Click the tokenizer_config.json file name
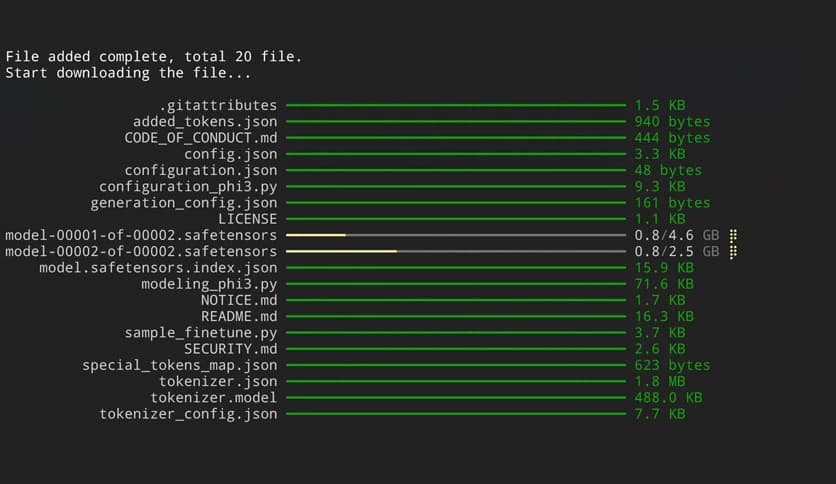The width and height of the screenshot is (836, 484). pos(188,414)
